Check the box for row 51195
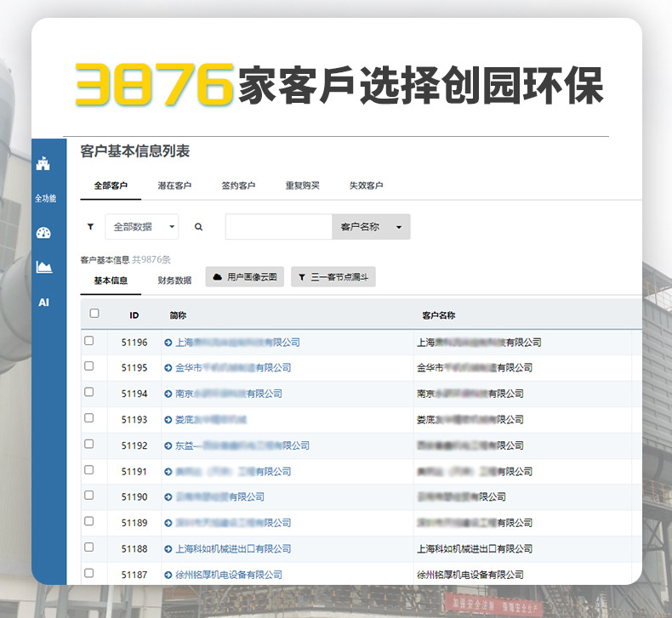The height and width of the screenshot is (618, 672). (x=88, y=366)
